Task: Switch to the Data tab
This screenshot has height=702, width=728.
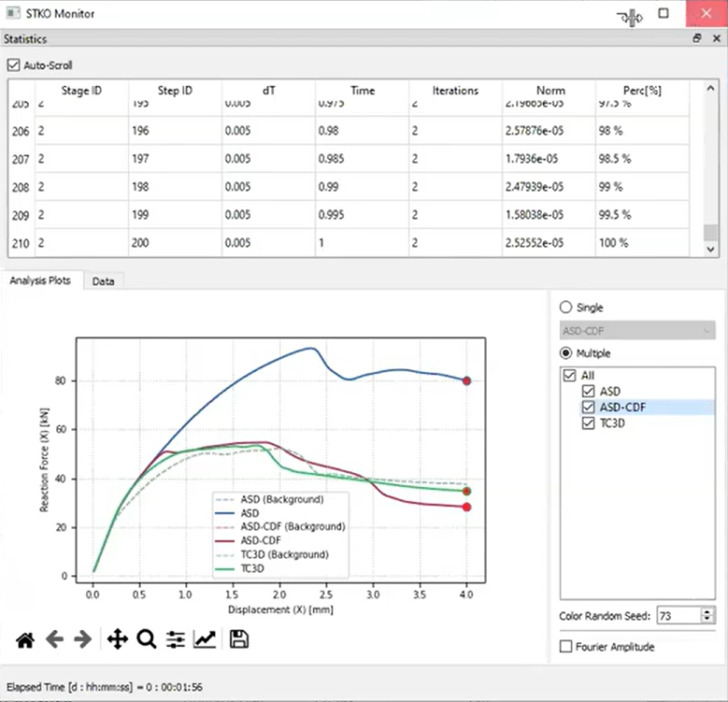Action: click(103, 280)
